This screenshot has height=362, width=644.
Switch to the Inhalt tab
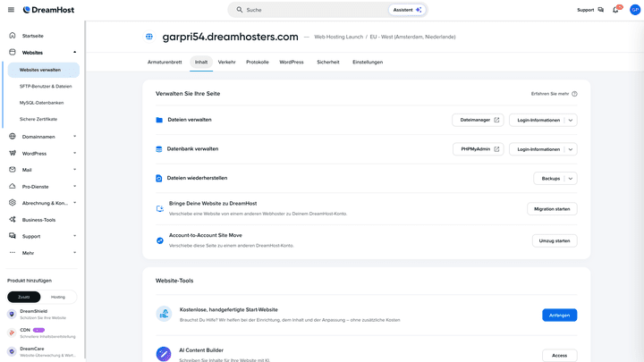point(201,62)
